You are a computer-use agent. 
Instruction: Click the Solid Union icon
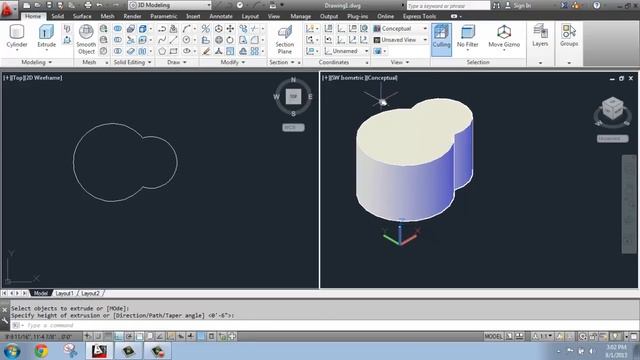pyautogui.click(x=118, y=29)
